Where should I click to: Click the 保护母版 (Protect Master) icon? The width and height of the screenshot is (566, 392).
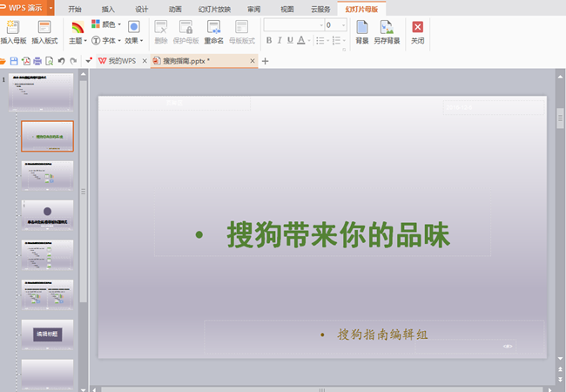[x=185, y=27]
